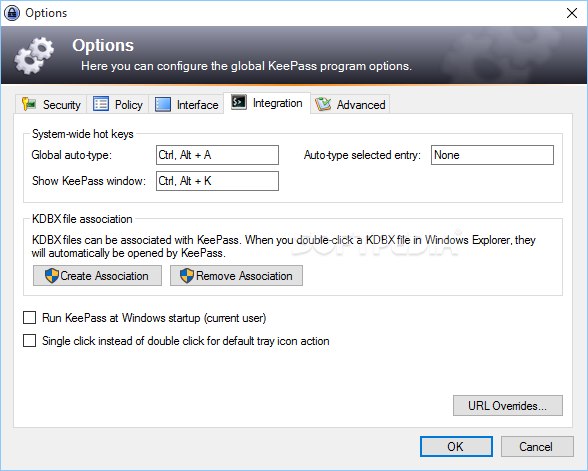Click the KDBX files description paragraph

[284, 246]
